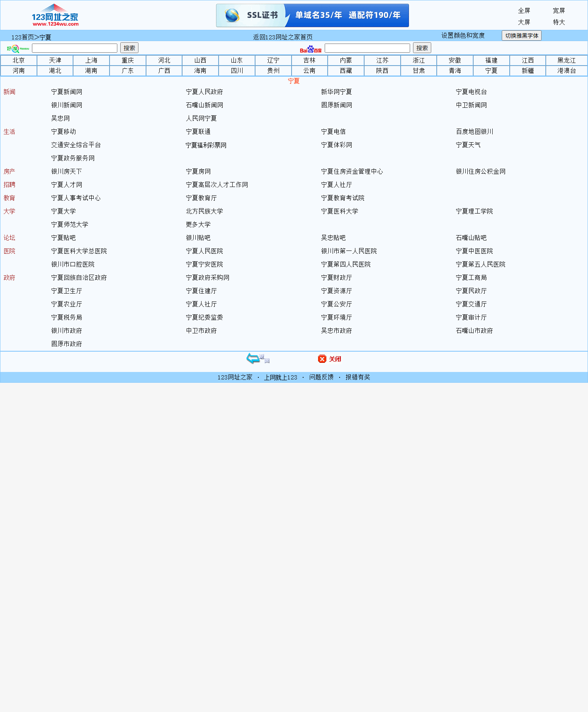Select the 港澳台 region tab
Screen dimensions: 588x712
tap(566, 71)
